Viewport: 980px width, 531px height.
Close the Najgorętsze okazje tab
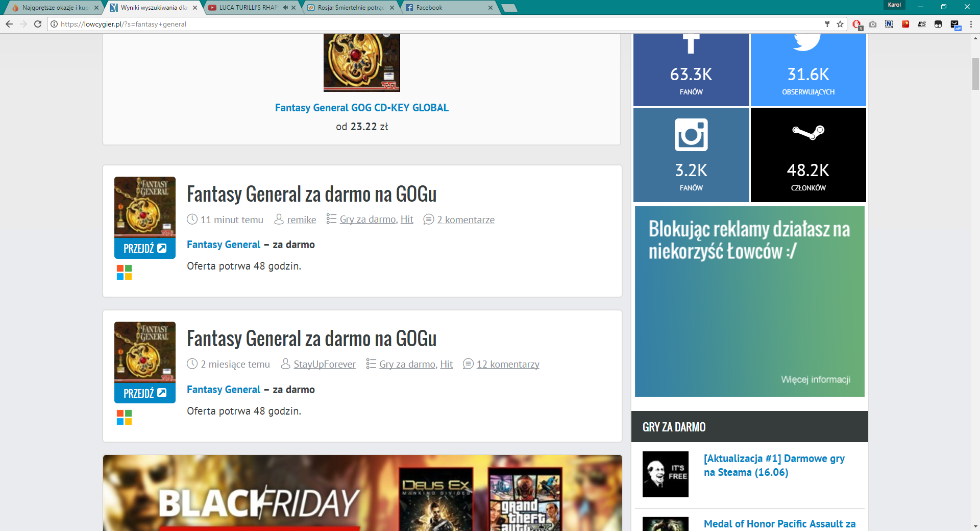point(96,8)
